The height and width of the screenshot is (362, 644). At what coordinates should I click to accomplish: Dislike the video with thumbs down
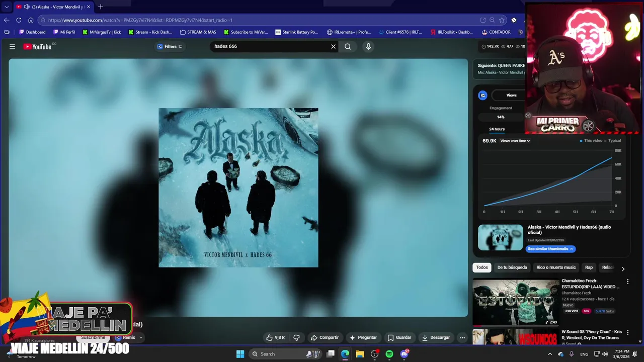tap(296, 337)
